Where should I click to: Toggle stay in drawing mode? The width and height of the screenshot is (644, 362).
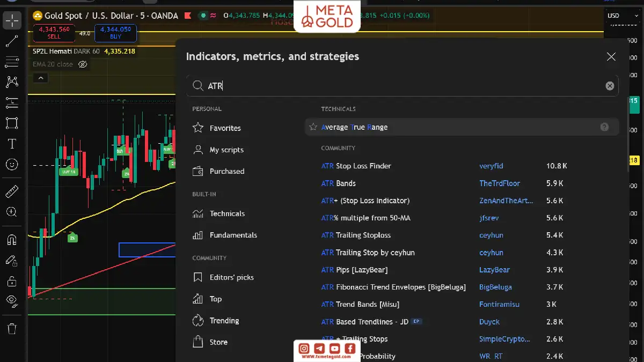coord(12,260)
